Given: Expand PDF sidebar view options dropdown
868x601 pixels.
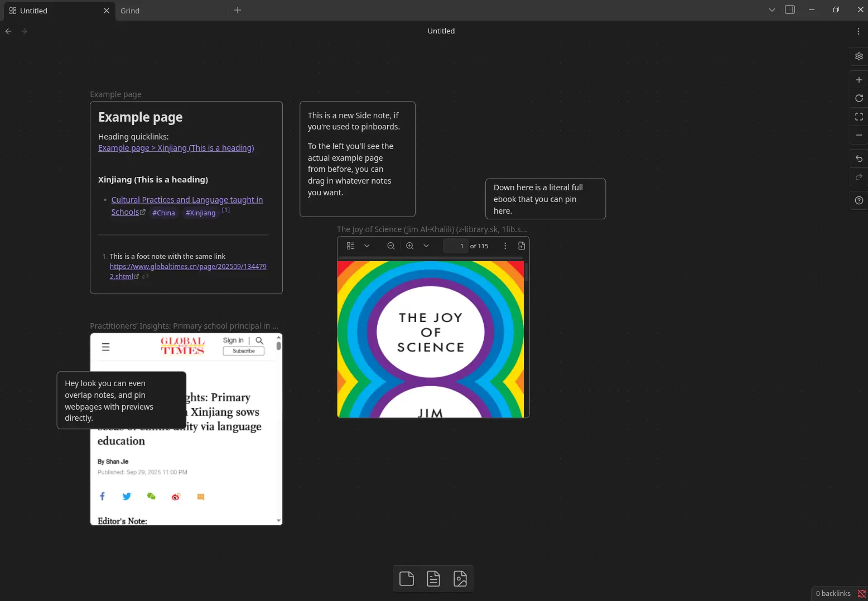Looking at the screenshot, I should pos(367,246).
